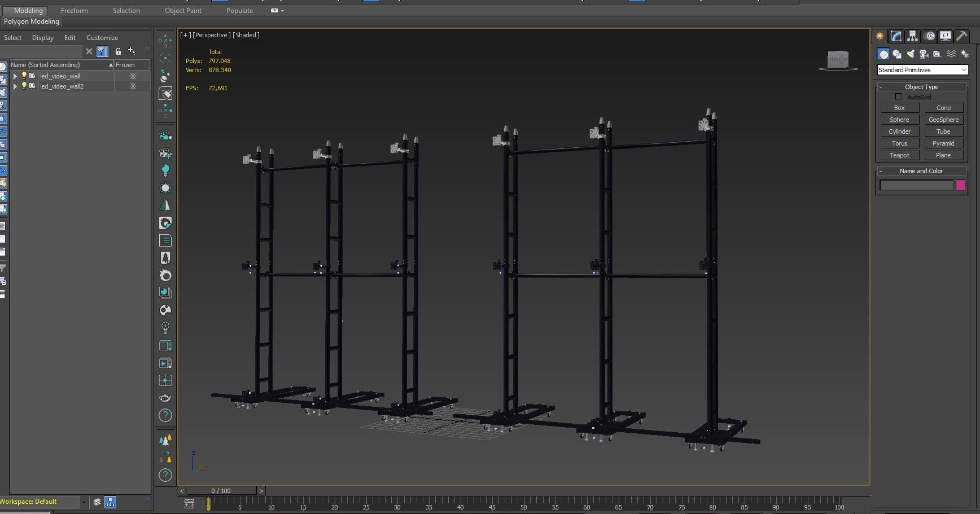Image resolution: width=980 pixels, height=514 pixels.
Task: Expand the led_video_wall2 tree node
Action: [x=15, y=86]
